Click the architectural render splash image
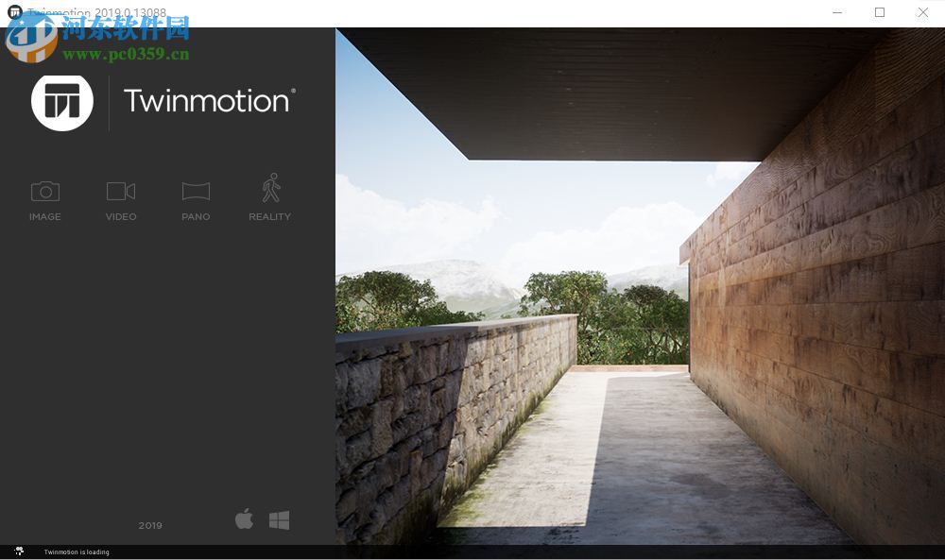 coord(640,286)
